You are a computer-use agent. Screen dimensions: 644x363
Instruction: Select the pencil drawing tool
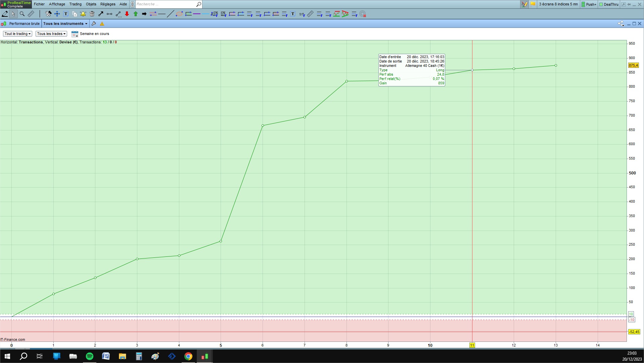pyautogui.click(x=5, y=14)
